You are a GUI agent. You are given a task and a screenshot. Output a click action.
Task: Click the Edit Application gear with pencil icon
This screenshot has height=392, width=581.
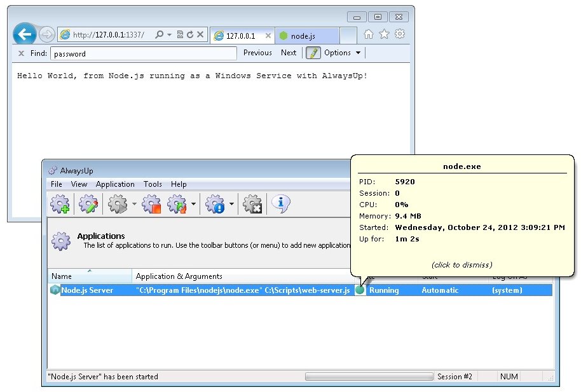click(88, 204)
